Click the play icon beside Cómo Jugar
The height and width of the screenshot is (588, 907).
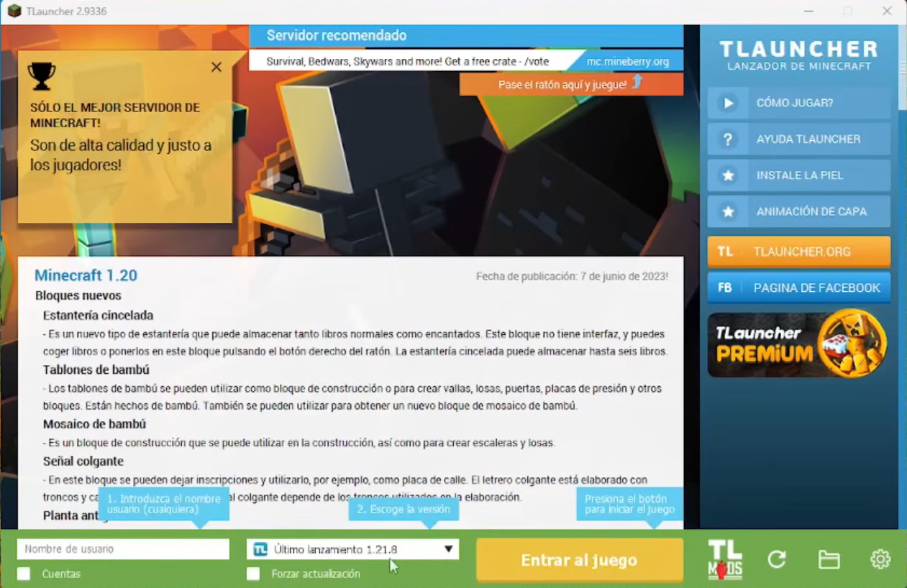point(728,104)
